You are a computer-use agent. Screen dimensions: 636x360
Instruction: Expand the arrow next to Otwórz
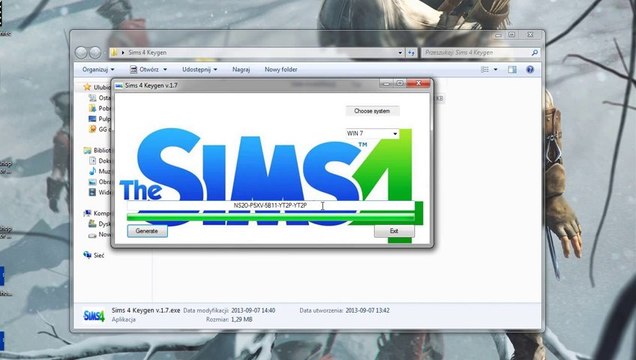pos(165,70)
